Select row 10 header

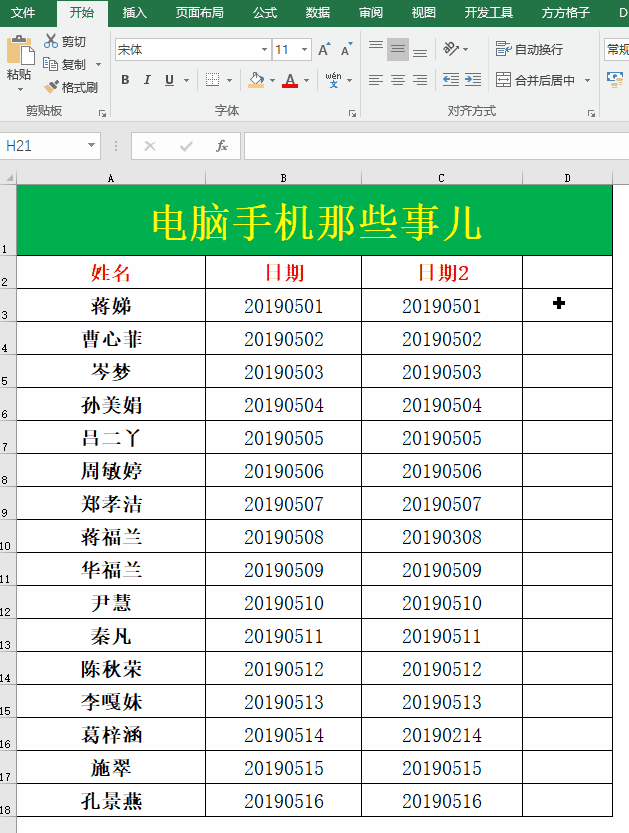click(7, 536)
